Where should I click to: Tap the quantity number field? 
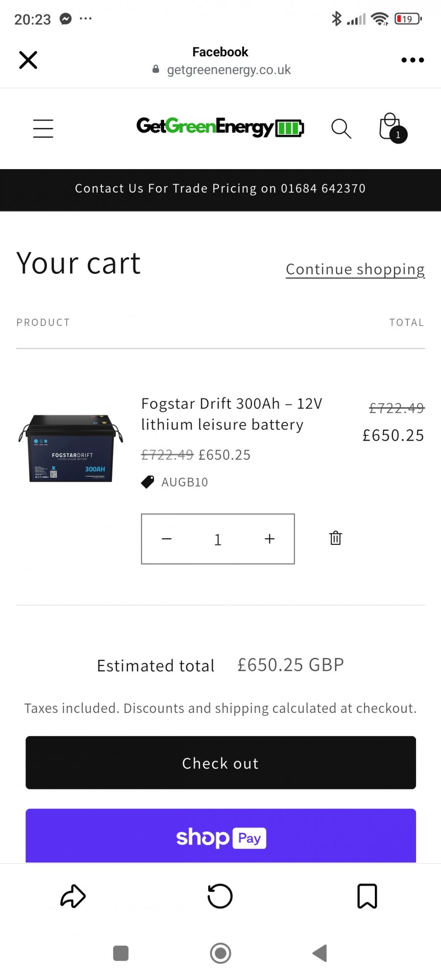218,539
